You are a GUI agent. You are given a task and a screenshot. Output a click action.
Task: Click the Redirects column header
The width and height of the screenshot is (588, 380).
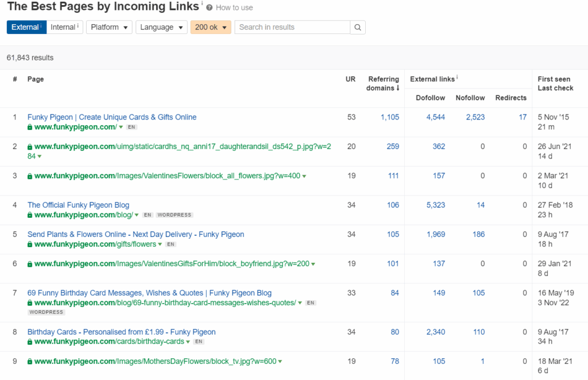coord(510,98)
